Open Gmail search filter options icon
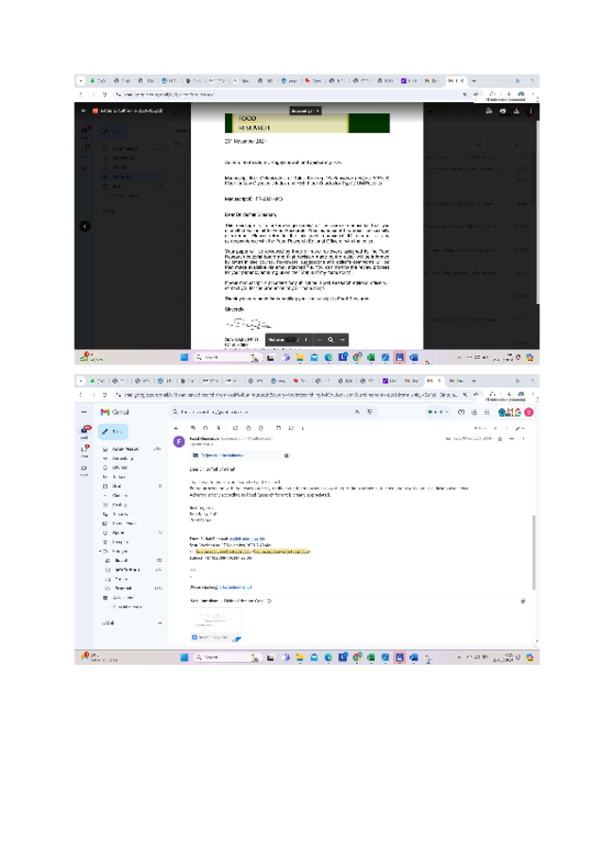Image resolution: width=614 pixels, height=868 pixels. tap(370, 412)
